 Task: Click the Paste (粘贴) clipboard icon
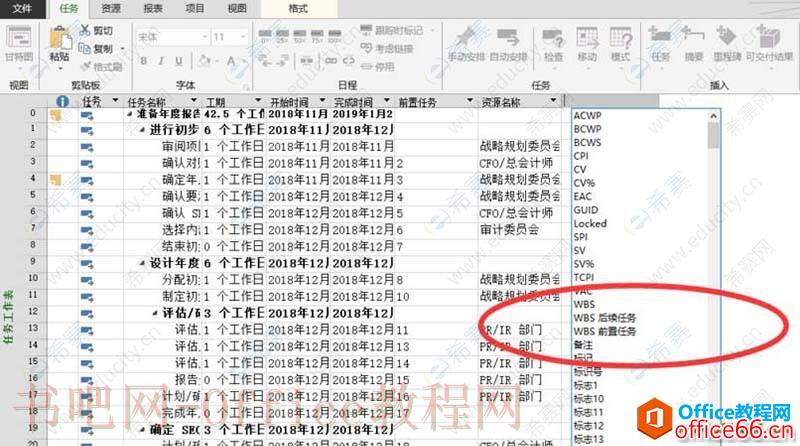coord(60,39)
